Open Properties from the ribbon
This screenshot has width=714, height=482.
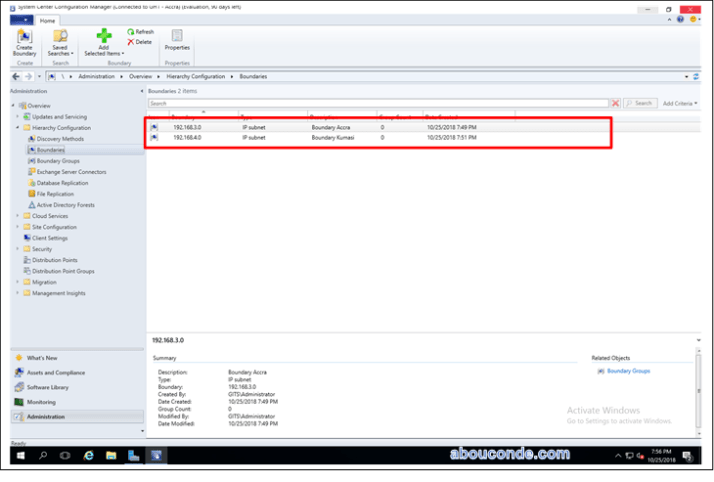pyautogui.click(x=177, y=40)
